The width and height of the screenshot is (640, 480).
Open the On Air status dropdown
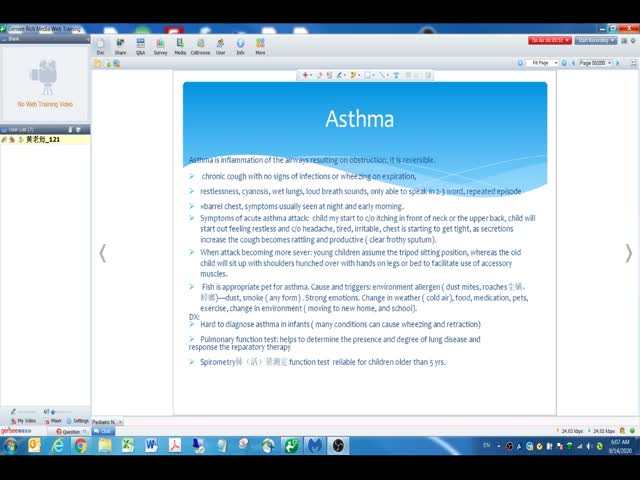(x=550, y=40)
